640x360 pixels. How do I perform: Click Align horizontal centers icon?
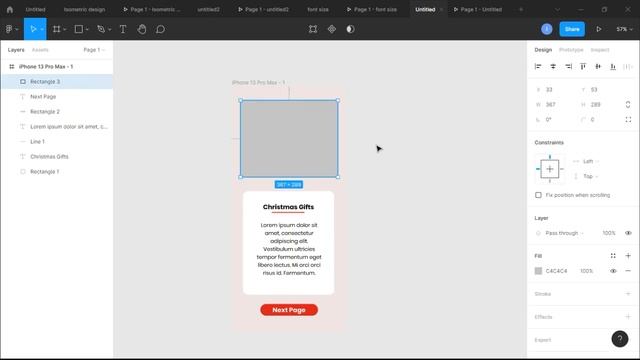(553, 66)
